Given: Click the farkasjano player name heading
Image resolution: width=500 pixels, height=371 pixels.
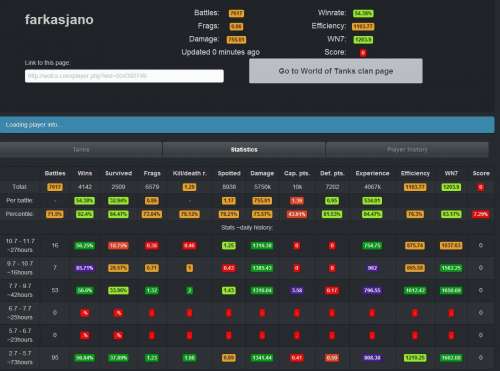Looking at the screenshot, I should click(59, 20).
